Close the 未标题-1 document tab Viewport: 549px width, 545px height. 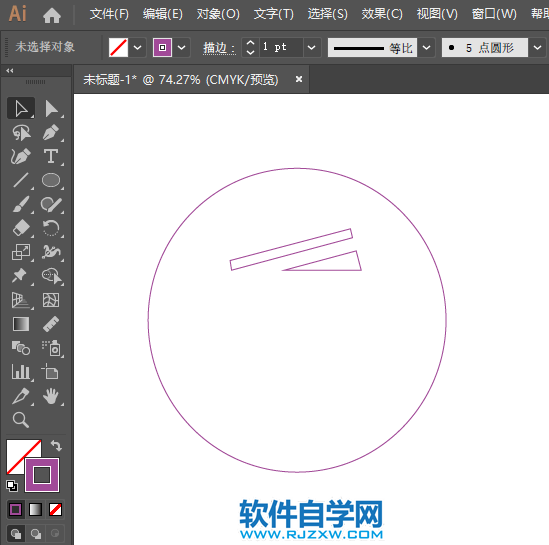299,79
